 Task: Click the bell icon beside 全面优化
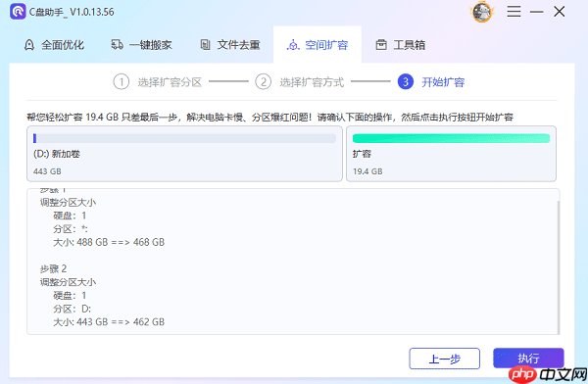[29, 45]
